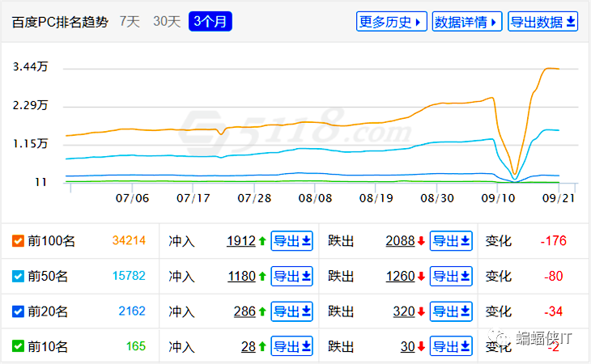
Task: Click the -80 change value
Action: click(553, 276)
